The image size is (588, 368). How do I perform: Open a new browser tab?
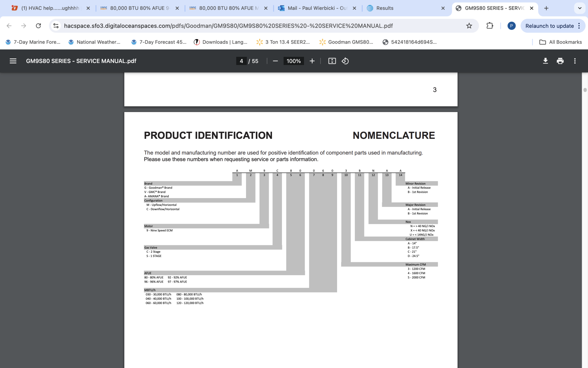tap(546, 8)
